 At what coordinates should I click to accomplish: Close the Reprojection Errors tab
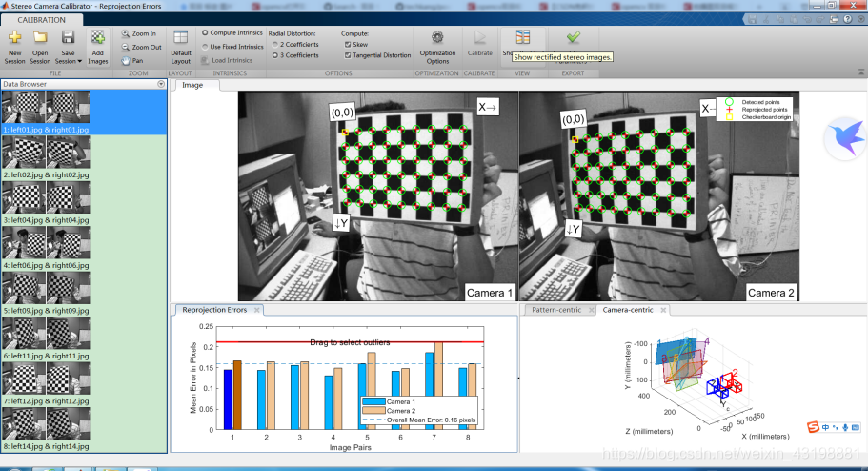pyautogui.click(x=257, y=310)
